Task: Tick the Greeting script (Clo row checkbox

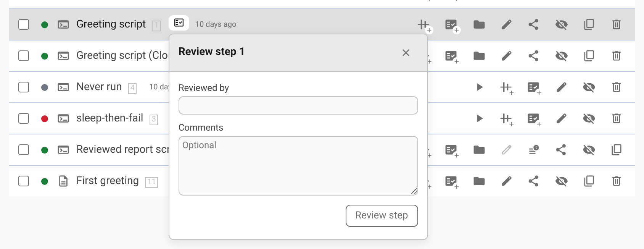Action: [24, 56]
